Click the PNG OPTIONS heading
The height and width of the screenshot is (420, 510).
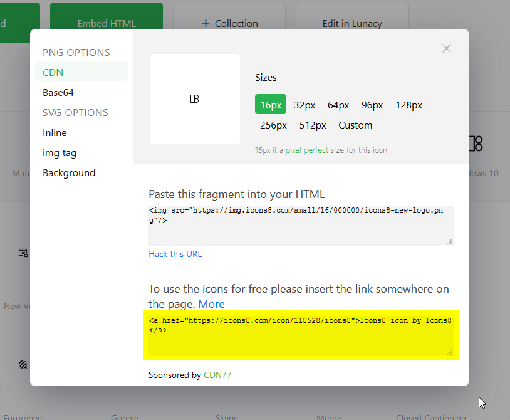click(76, 53)
